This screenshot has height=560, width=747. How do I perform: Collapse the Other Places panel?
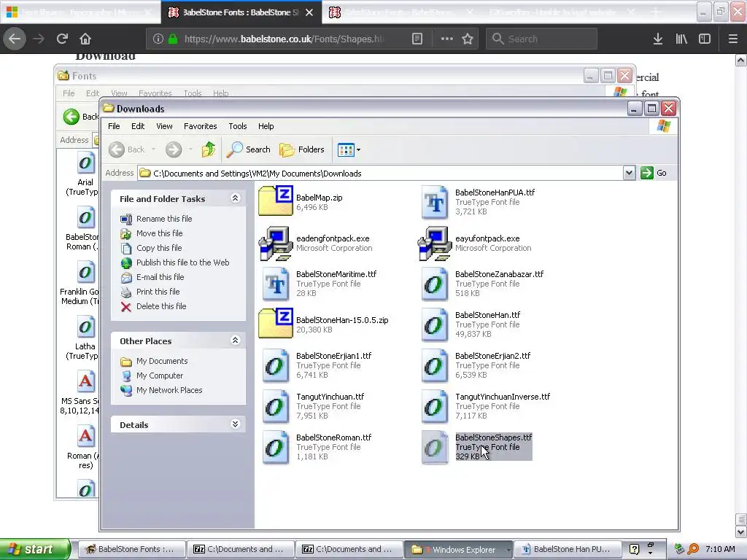pyautogui.click(x=236, y=340)
